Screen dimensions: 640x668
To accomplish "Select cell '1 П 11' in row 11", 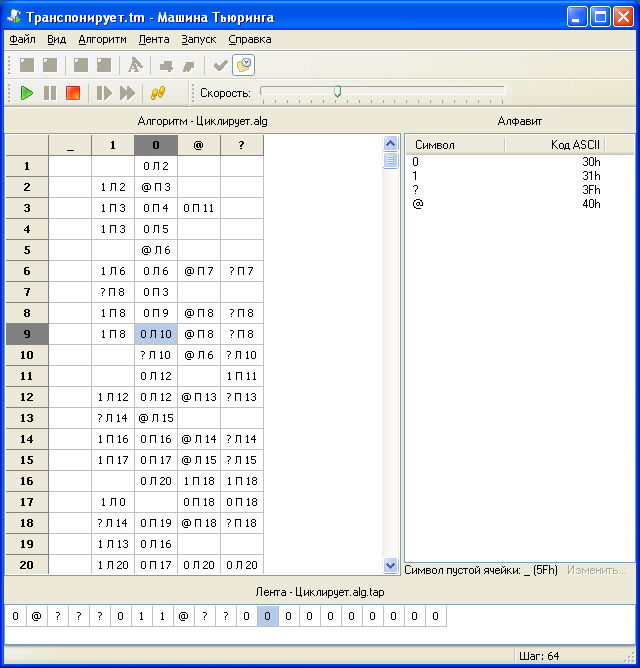I will coord(242,376).
